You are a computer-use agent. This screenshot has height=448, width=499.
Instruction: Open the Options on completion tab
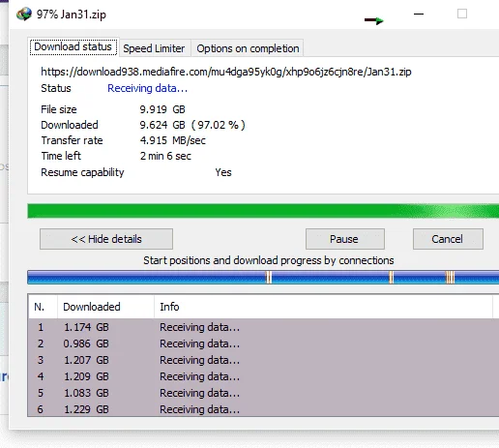(248, 48)
